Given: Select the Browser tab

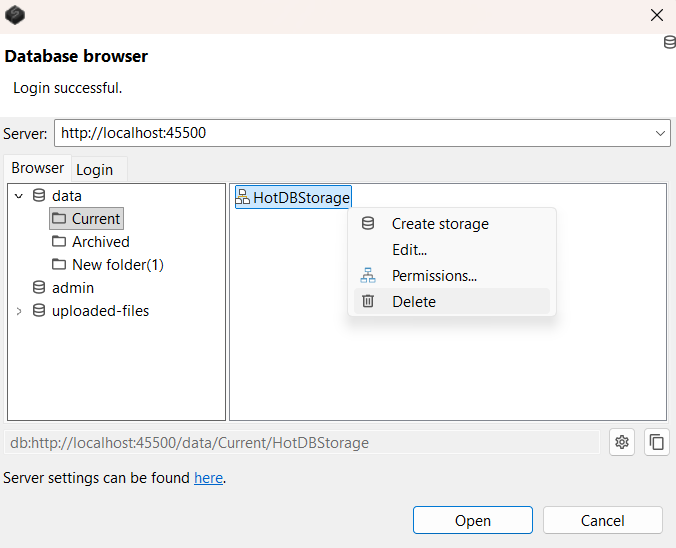Looking at the screenshot, I should [37, 169].
